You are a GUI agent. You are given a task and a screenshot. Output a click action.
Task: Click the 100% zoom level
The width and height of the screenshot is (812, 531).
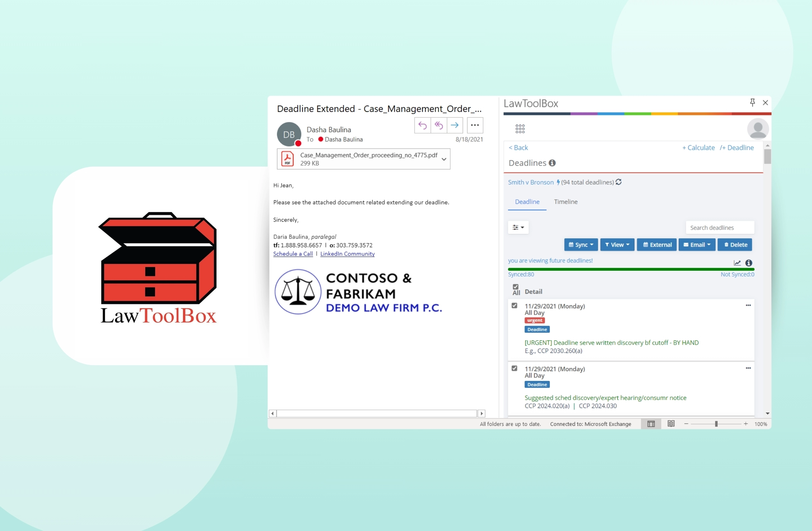click(x=760, y=424)
